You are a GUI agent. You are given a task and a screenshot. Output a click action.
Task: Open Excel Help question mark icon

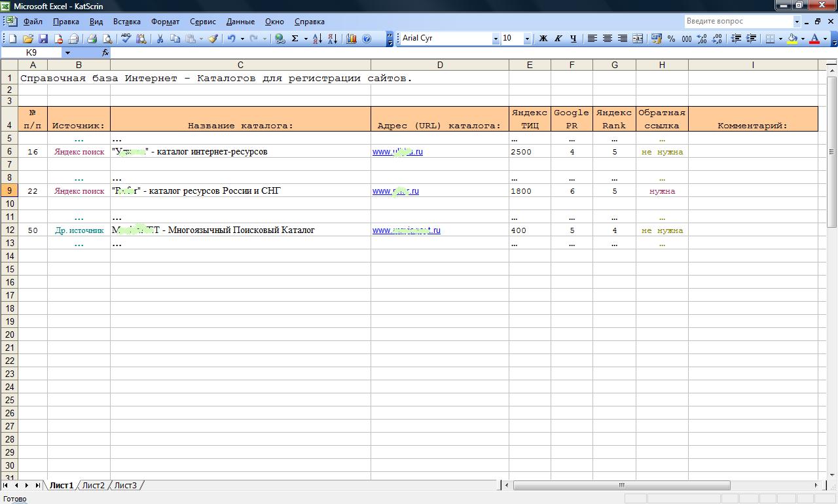tap(367, 39)
